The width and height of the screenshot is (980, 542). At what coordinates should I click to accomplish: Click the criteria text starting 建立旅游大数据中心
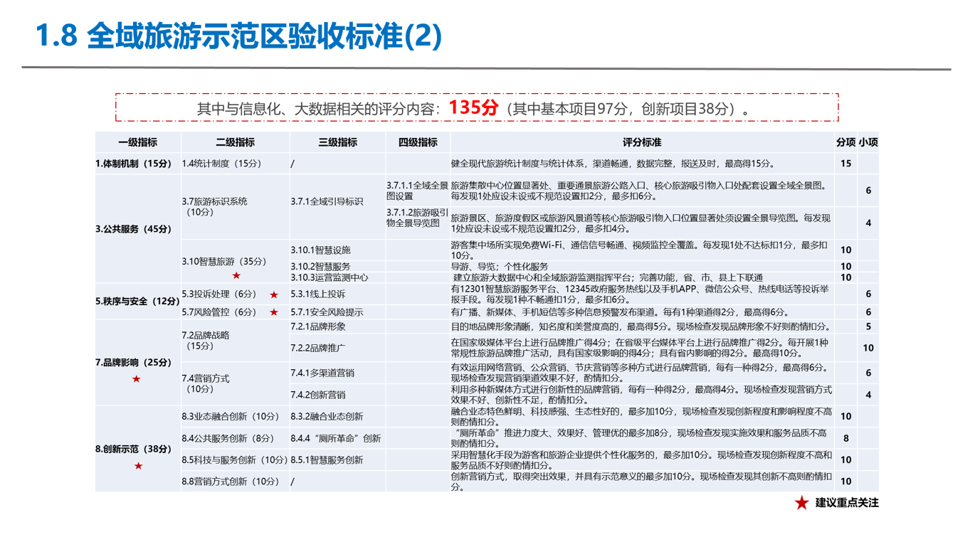click(608, 277)
